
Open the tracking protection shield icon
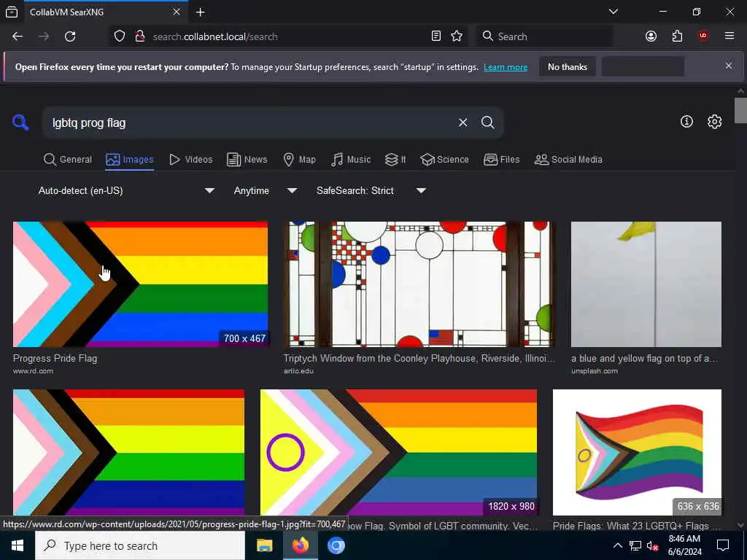coord(120,36)
